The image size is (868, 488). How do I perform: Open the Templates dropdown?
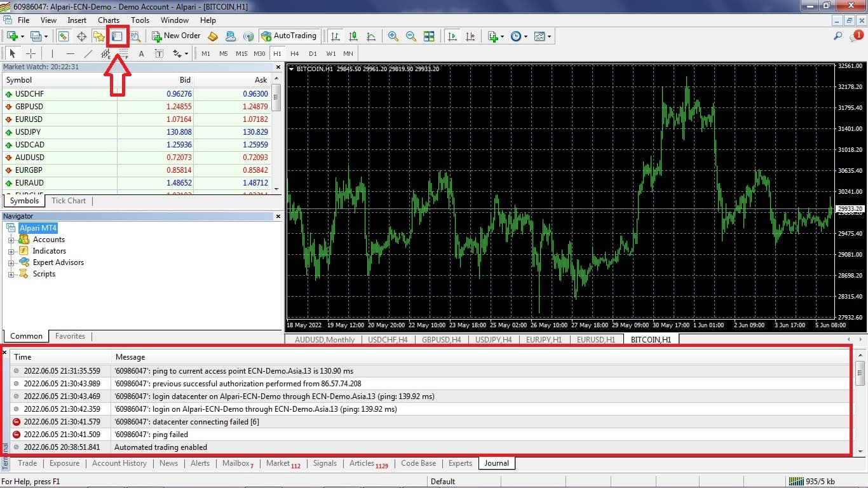549,37
